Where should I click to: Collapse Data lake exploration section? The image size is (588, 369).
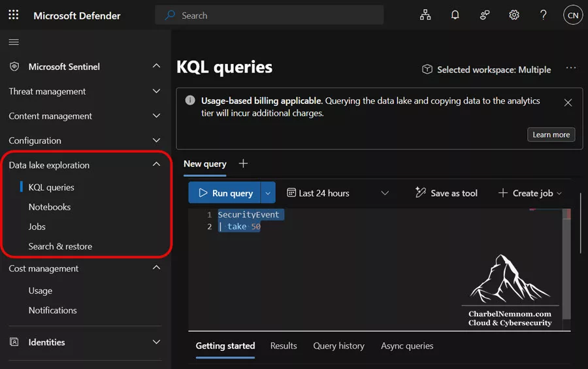pos(156,164)
